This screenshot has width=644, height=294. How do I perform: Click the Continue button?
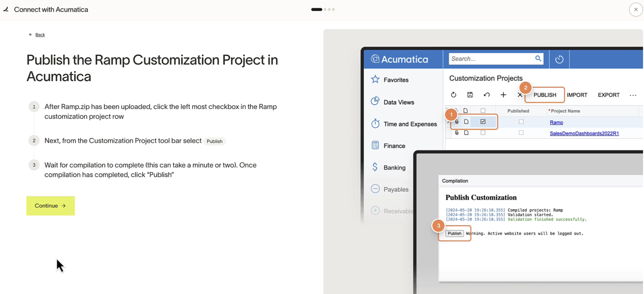pyautogui.click(x=50, y=205)
